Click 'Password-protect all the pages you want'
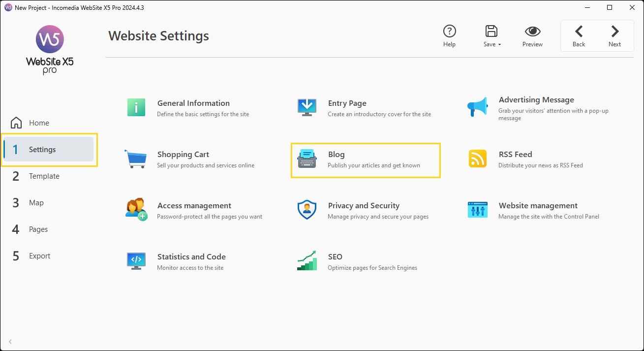This screenshot has width=644, height=351. tap(210, 217)
